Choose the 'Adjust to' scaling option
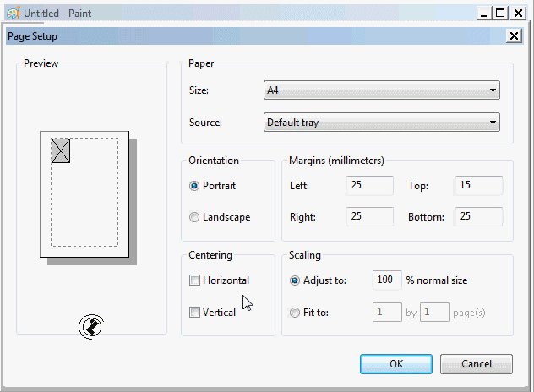Screen dimensions: 534x392 pyautogui.click(x=295, y=280)
